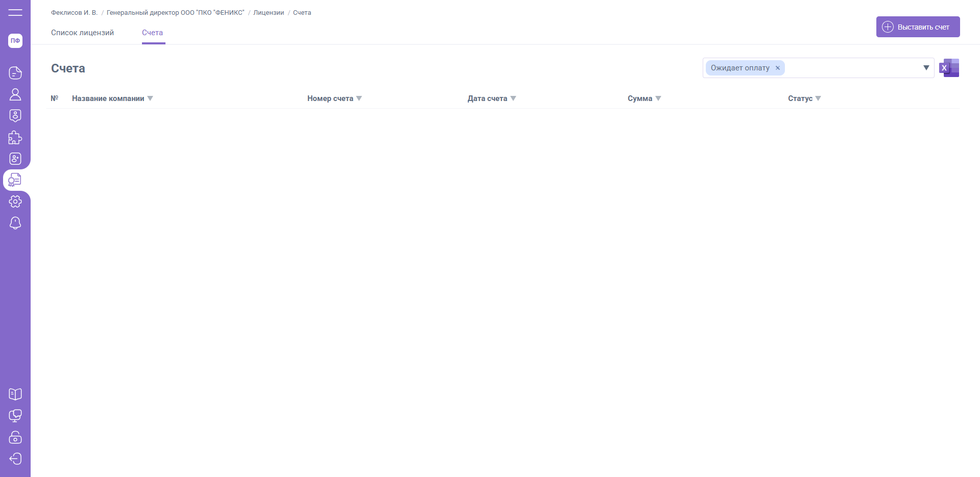Click the logout arrow icon
The width and height of the screenshot is (980, 477).
[15, 459]
